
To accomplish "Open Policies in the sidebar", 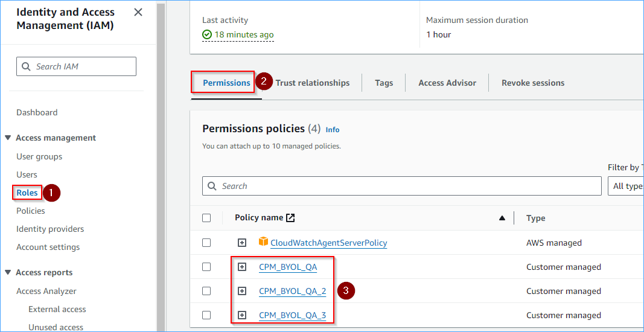I will 31,211.
